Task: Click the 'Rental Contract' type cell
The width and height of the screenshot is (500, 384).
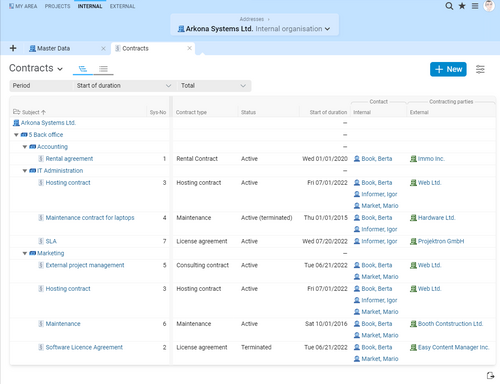Action: click(197, 159)
